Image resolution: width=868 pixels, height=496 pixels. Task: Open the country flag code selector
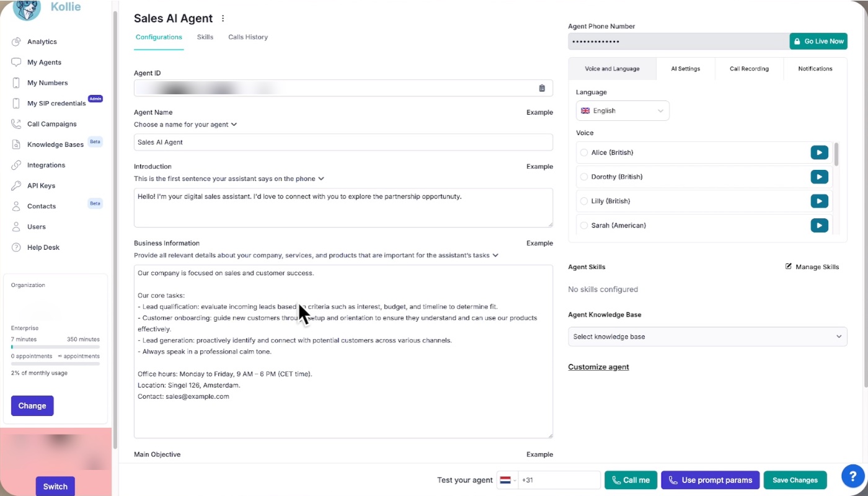(x=507, y=480)
